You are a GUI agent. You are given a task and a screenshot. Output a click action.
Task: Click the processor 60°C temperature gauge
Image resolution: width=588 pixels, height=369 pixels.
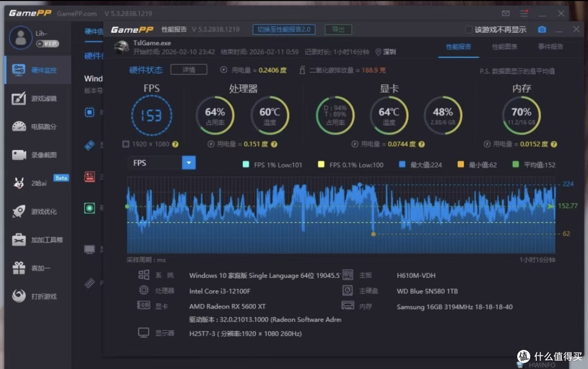(269, 116)
